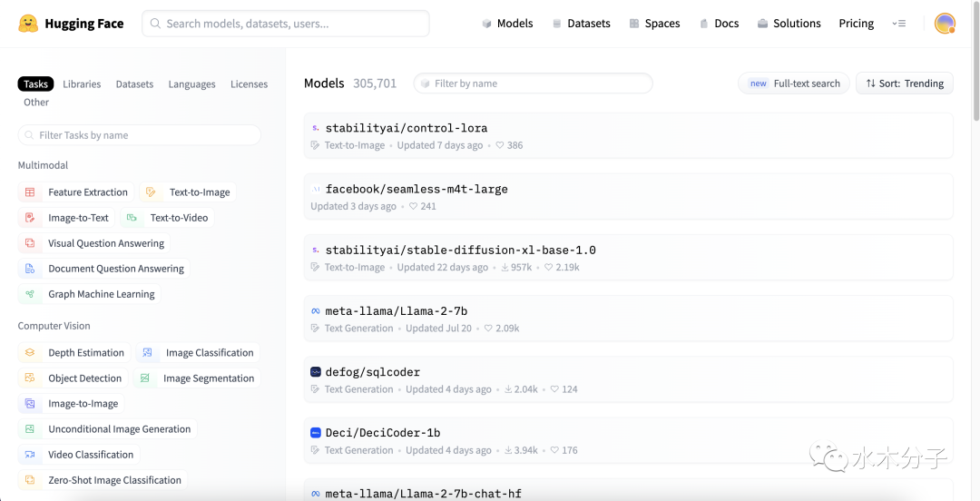Open Models in the top navigation
The height and width of the screenshot is (501, 980).
(x=507, y=24)
